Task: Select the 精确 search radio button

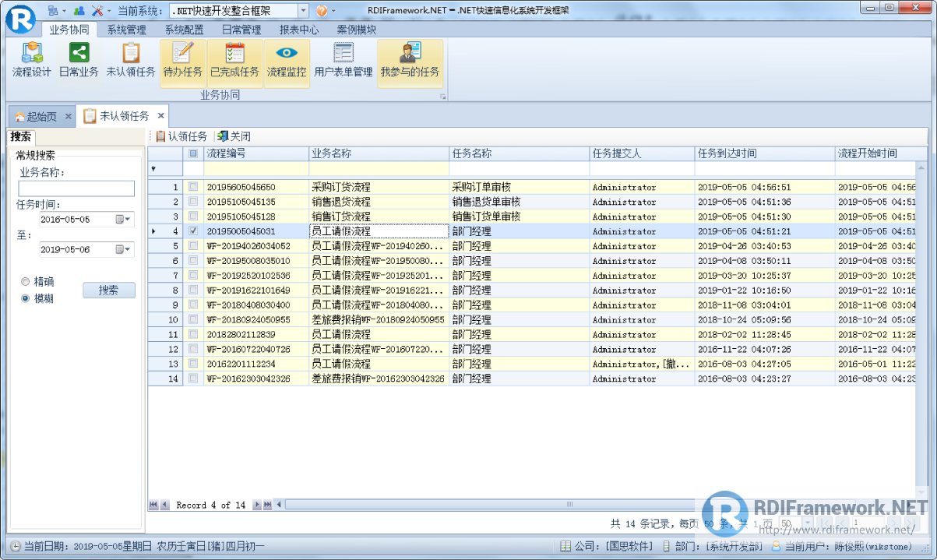Action: (24, 282)
